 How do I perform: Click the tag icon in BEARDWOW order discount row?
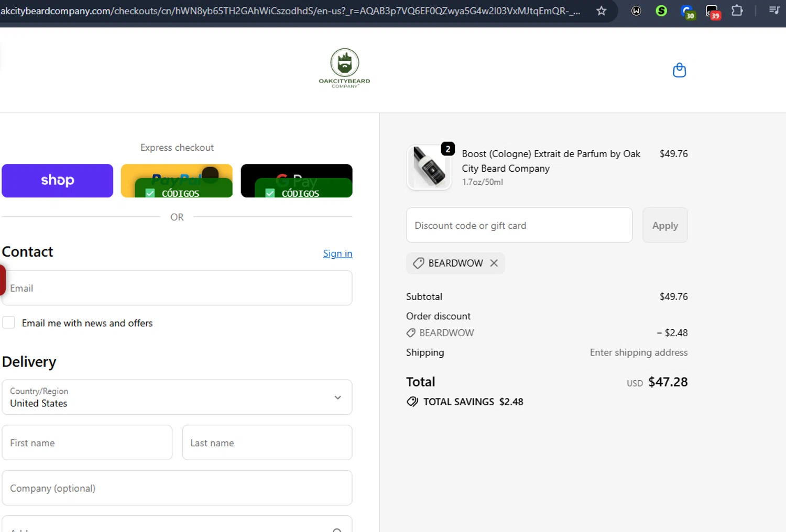[x=411, y=333]
